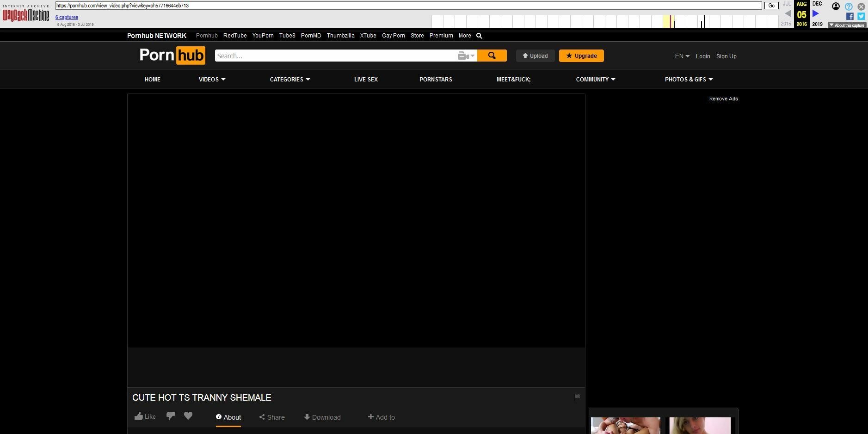Open the Premium network link
The height and width of the screenshot is (434, 868).
point(441,36)
